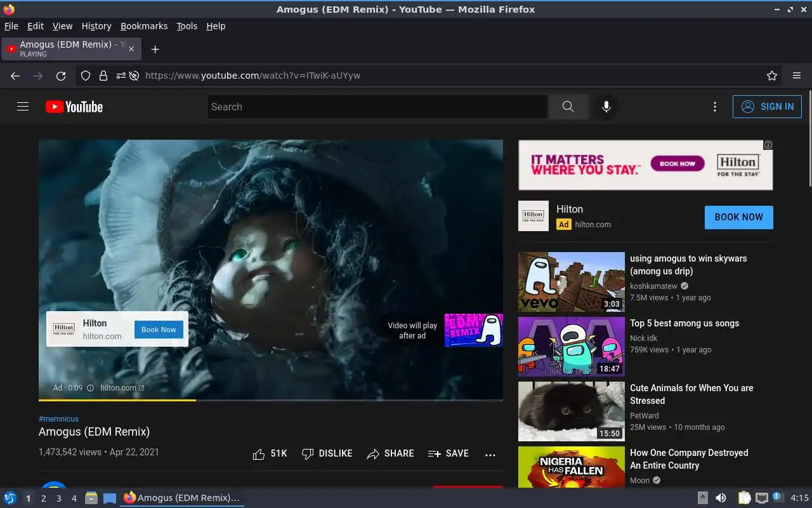Image resolution: width=812 pixels, height=508 pixels.
Task: Like the video with thumbs up
Action: 270,453
